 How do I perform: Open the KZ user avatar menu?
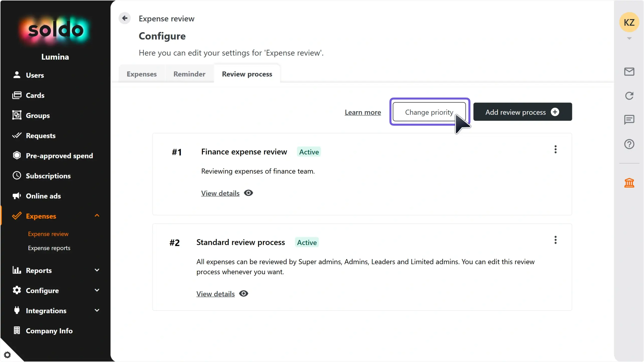tap(629, 22)
